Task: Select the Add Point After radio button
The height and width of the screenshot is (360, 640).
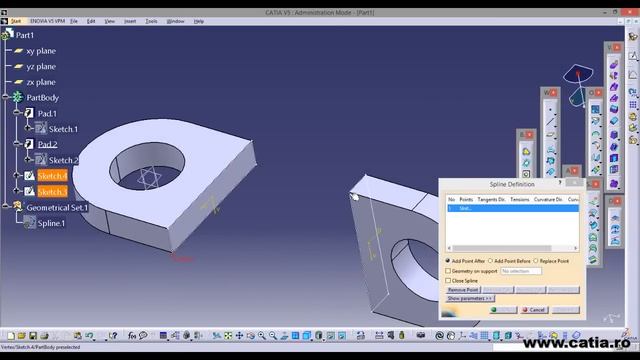Action: tap(448, 261)
